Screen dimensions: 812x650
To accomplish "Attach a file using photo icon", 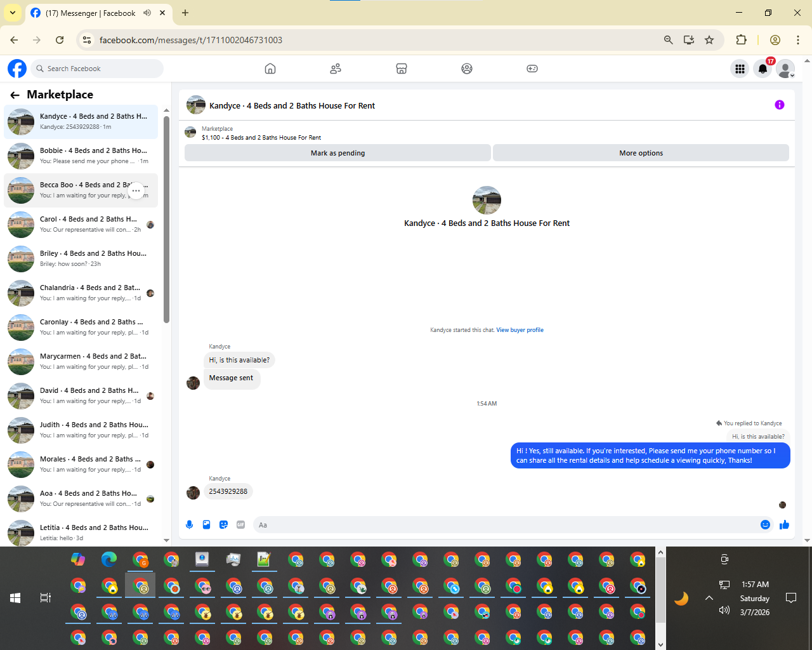I will tap(206, 524).
